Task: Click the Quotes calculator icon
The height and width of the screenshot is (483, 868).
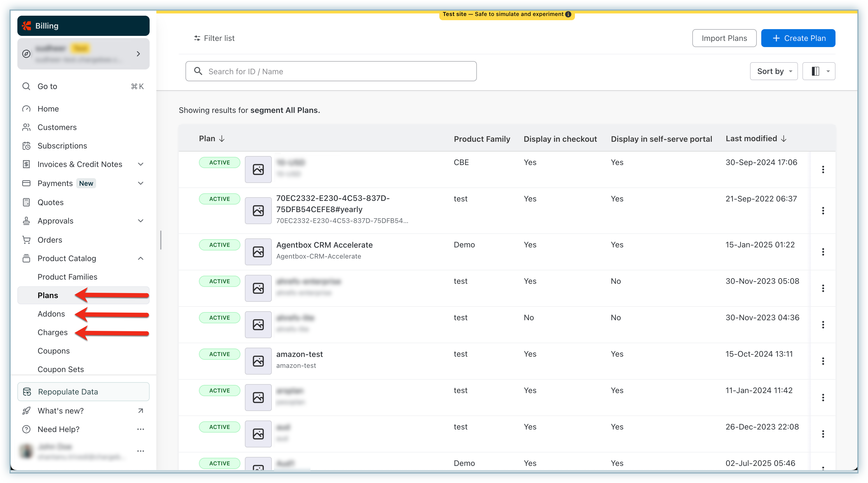Action: point(26,202)
